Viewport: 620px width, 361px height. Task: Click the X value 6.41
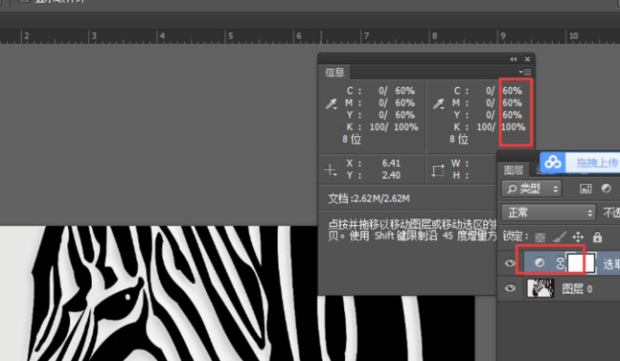pyautogui.click(x=391, y=163)
